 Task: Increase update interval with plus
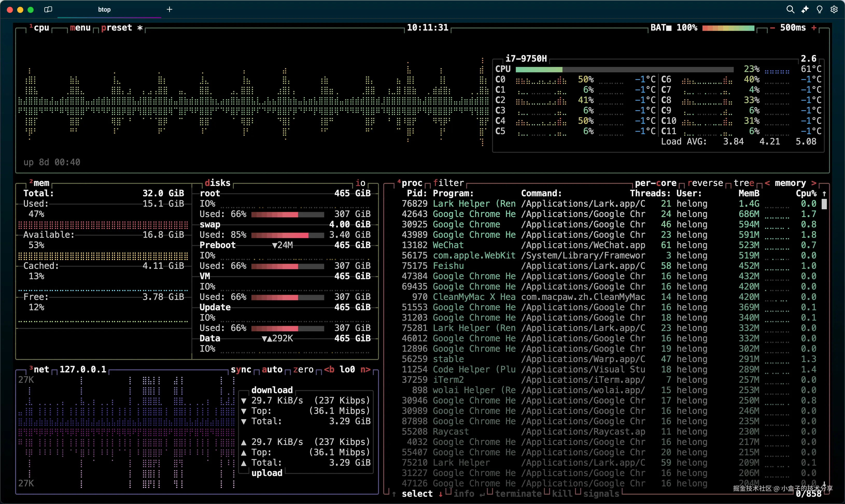(x=814, y=28)
